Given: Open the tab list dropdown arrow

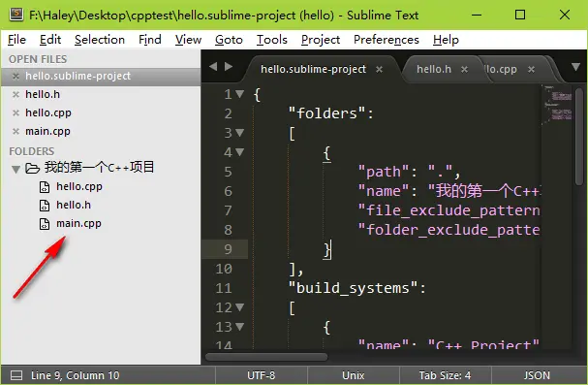Looking at the screenshot, I should 575,67.
